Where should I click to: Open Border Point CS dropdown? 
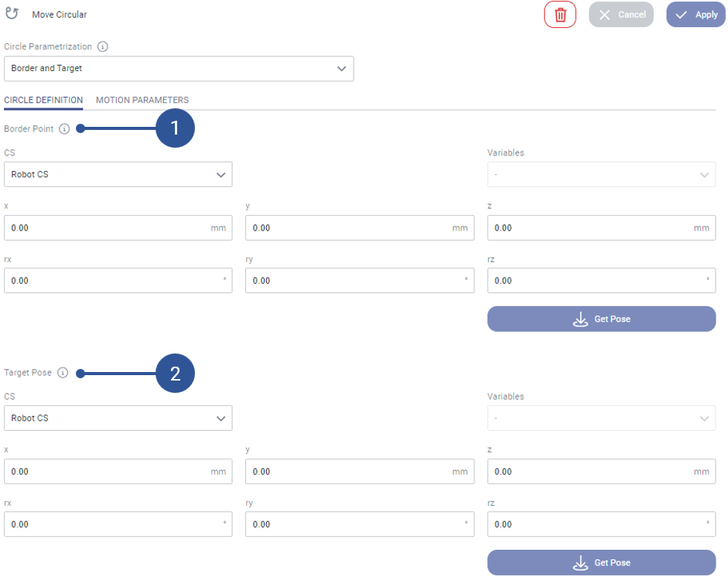click(118, 175)
